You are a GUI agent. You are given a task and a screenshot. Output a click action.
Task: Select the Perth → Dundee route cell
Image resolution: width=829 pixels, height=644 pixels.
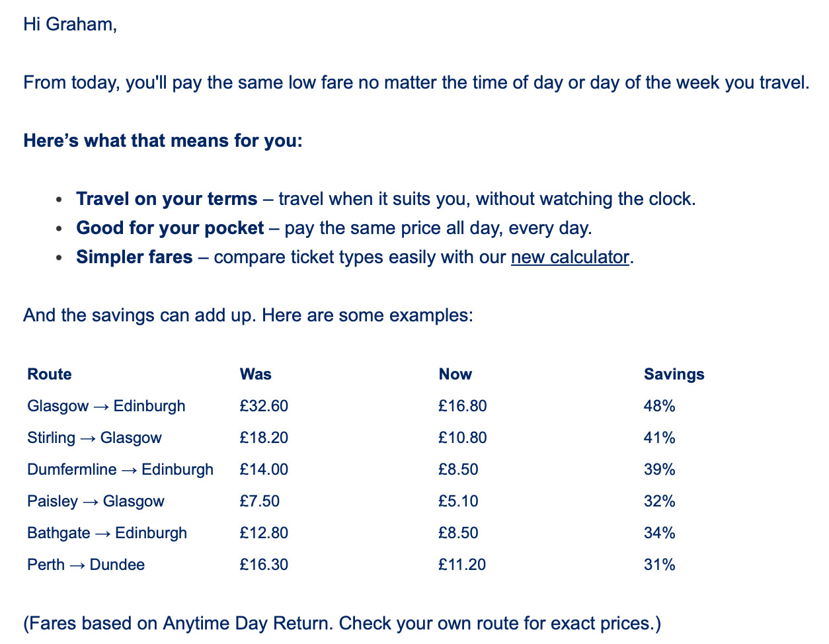click(86, 565)
